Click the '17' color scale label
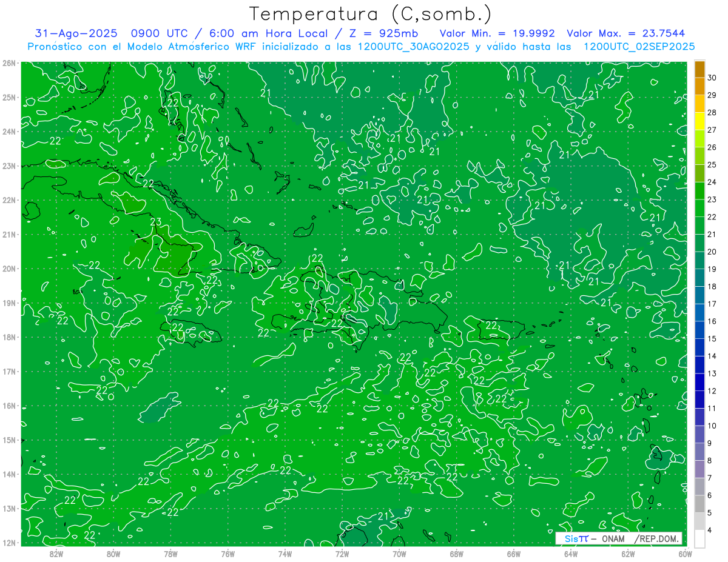The image size is (728, 562). pos(712,304)
